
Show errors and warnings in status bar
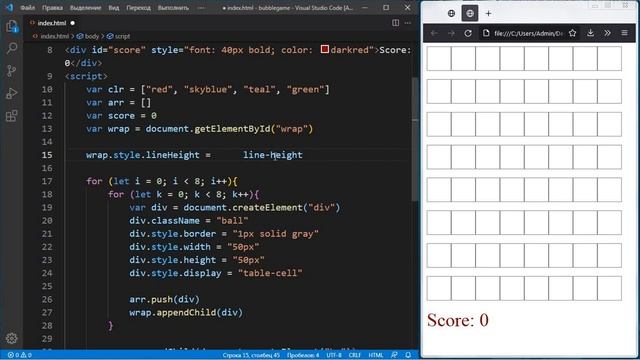(x=20, y=355)
